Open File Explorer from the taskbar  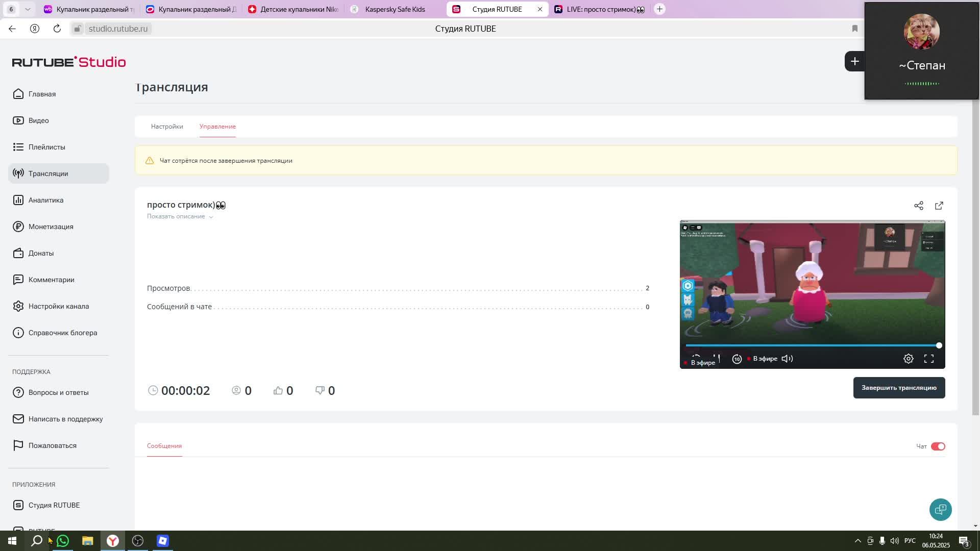(88, 541)
